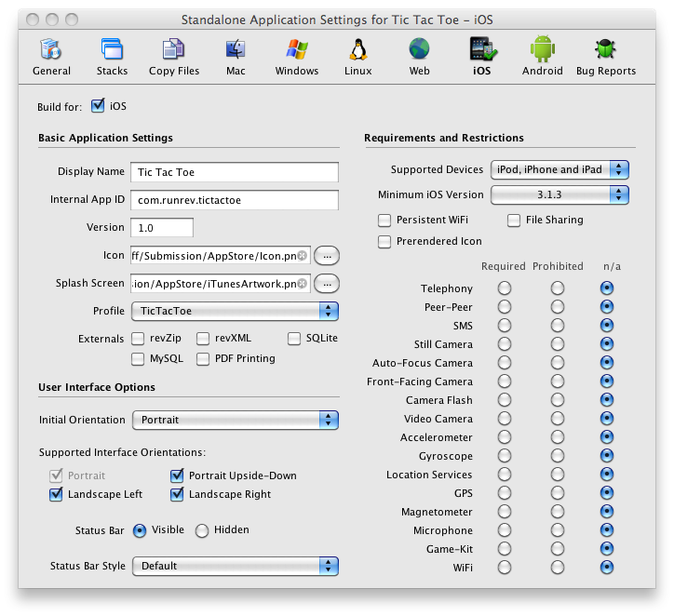Set Magnetometer to Prohibited

coord(558,511)
